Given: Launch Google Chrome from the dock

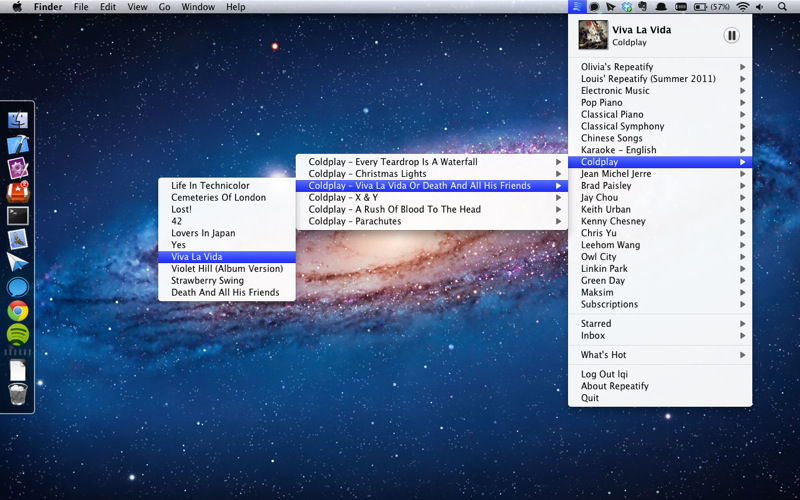Looking at the screenshot, I should (18, 311).
